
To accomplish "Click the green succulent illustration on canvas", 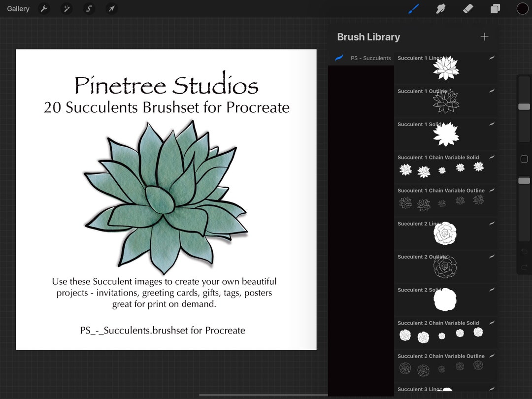I will pos(166,197).
